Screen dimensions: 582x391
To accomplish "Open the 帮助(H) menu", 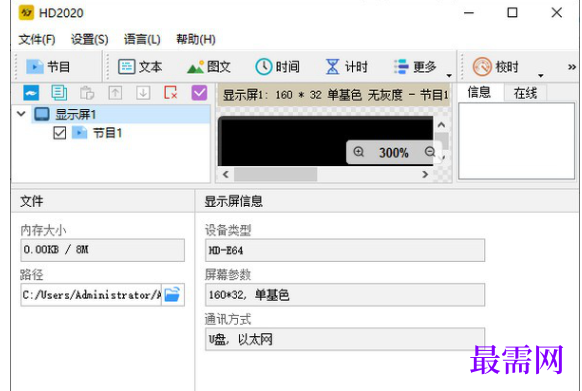I will (x=196, y=39).
